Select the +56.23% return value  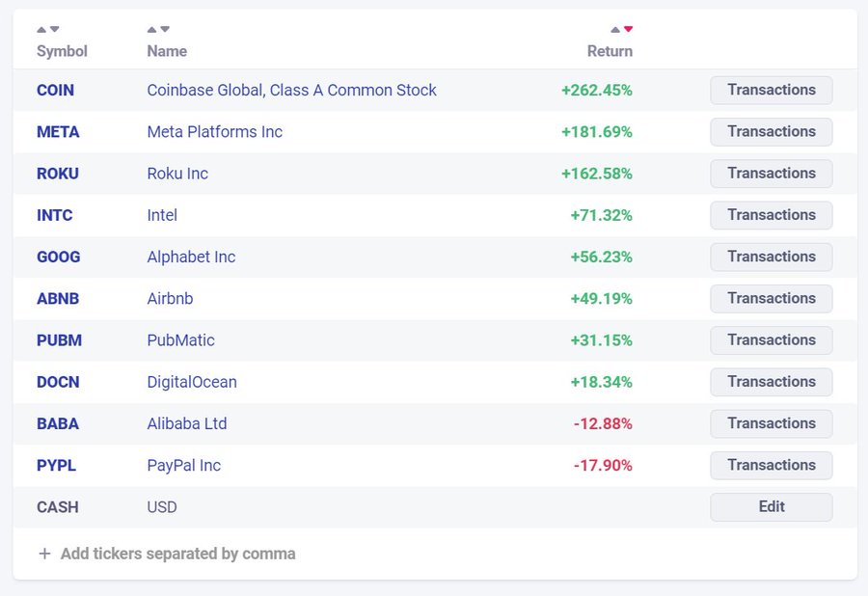click(601, 257)
